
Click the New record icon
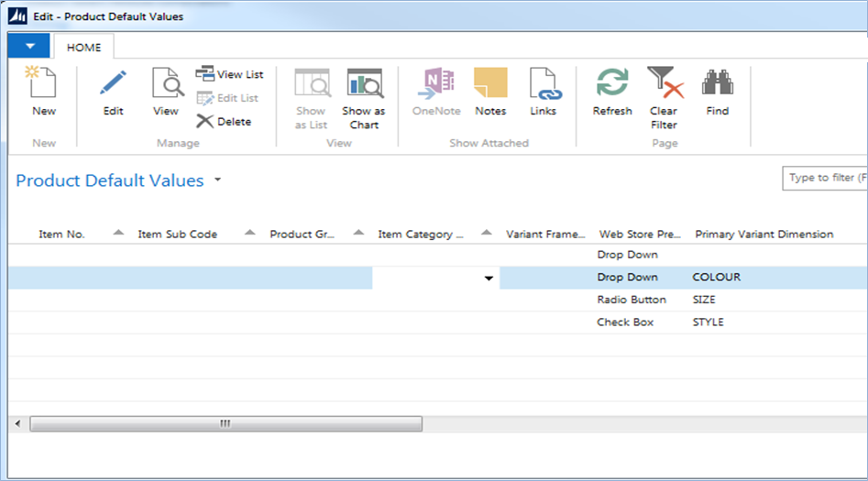point(43,84)
